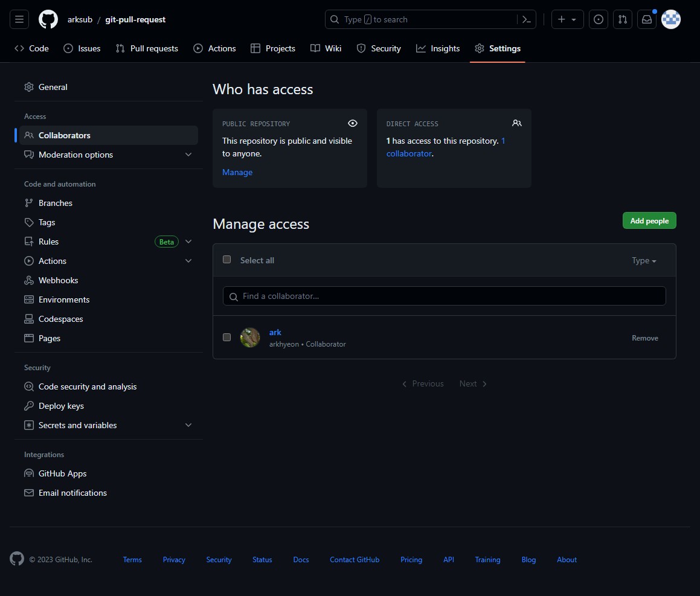Open the Projects tab
This screenshot has width=700, height=596.
pos(273,48)
